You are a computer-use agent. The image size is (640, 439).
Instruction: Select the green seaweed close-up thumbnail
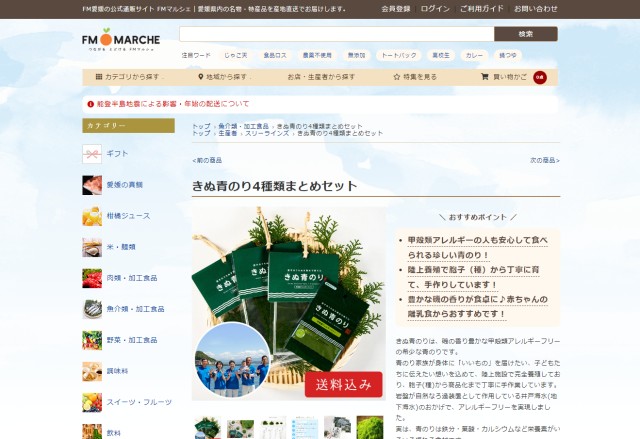tap(370, 427)
